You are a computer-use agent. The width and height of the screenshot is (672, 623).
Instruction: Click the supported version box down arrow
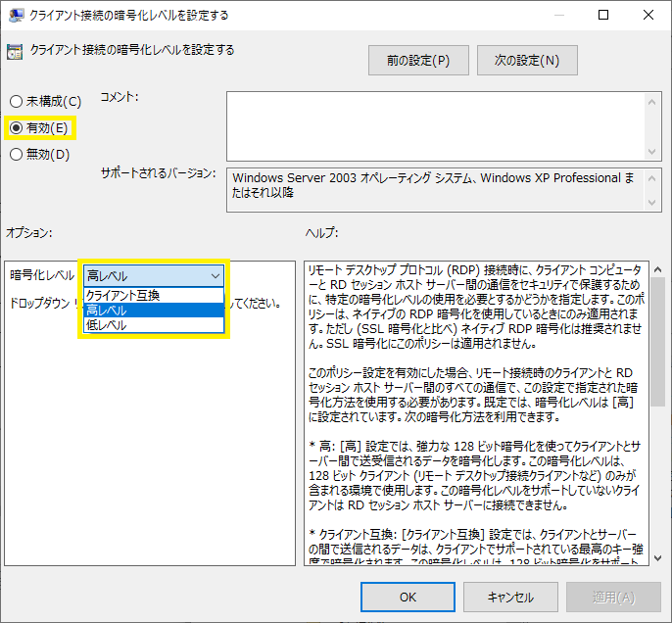pyautogui.click(x=651, y=202)
